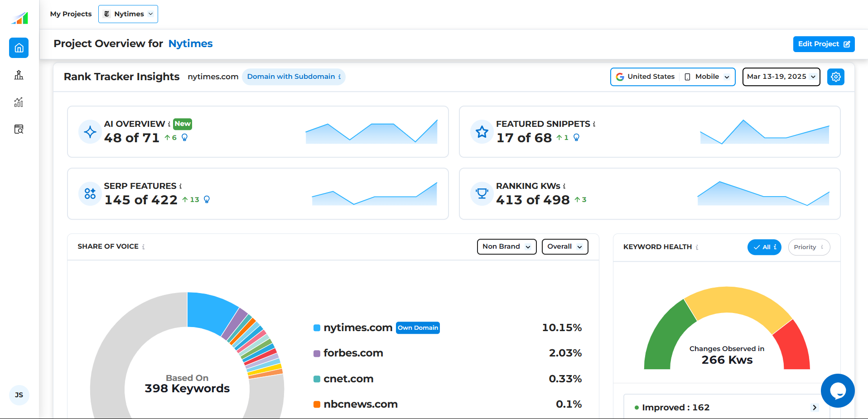Click the Ranking KWs trophy icon
868x419 pixels.
pyautogui.click(x=482, y=194)
